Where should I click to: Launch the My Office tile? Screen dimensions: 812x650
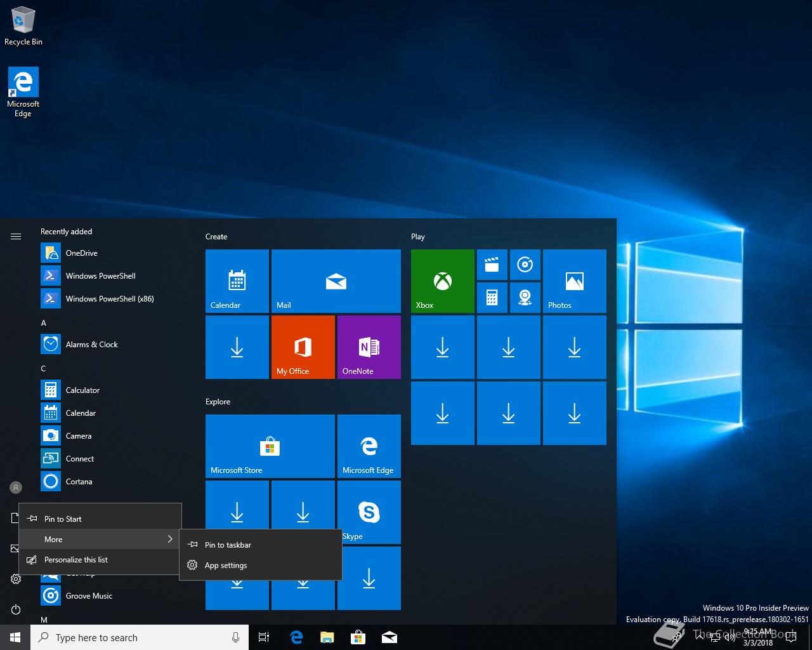coord(303,347)
